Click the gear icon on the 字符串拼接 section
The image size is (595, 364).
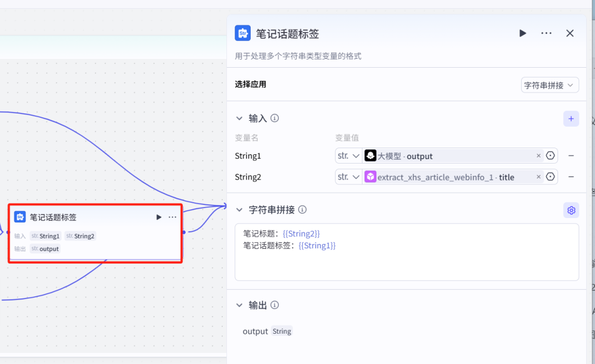pyautogui.click(x=571, y=210)
